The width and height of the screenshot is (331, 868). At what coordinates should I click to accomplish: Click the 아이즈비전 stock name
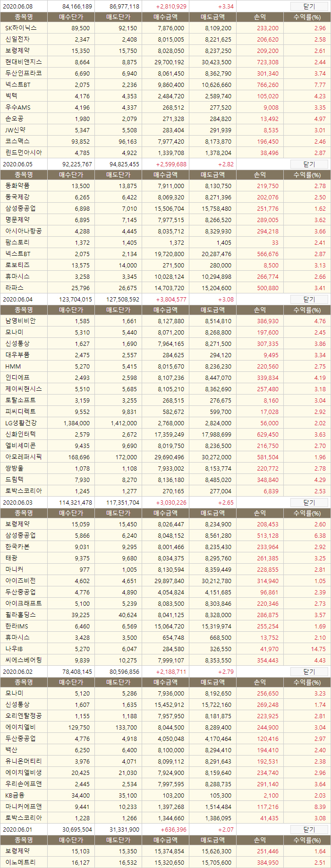tap(20, 581)
